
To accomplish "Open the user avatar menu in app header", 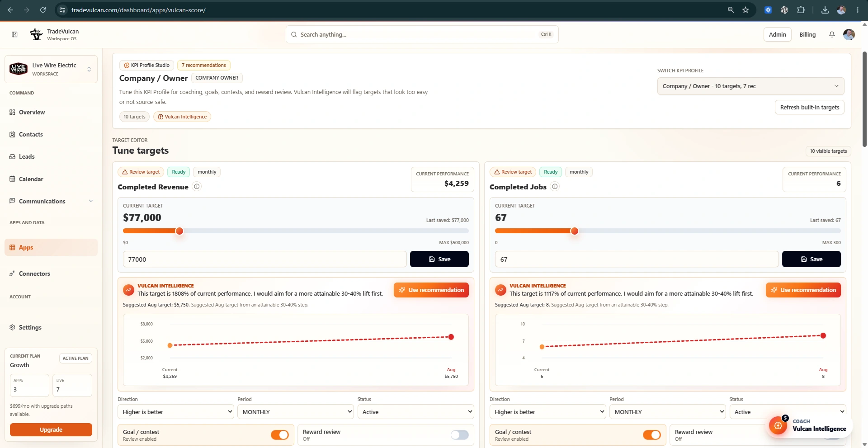I will coord(849,34).
